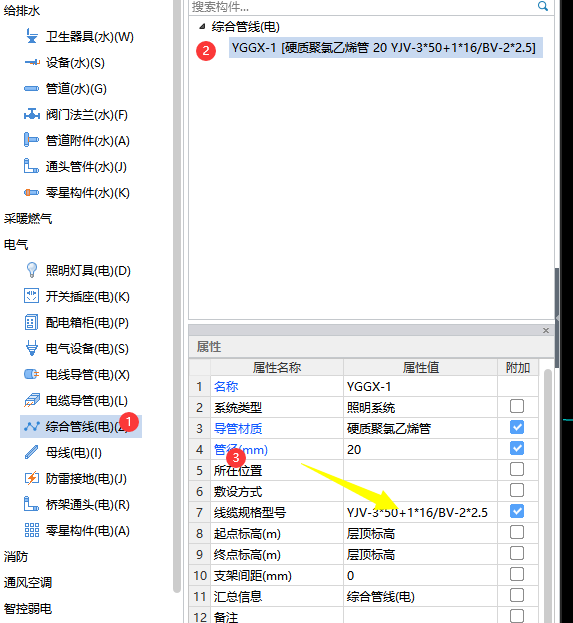Choose the 管道(水)(G) pipe icon
573x623 pixels.
32,88
